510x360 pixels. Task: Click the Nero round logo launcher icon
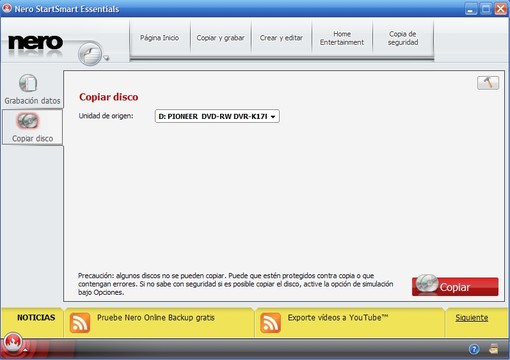point(90,53)
